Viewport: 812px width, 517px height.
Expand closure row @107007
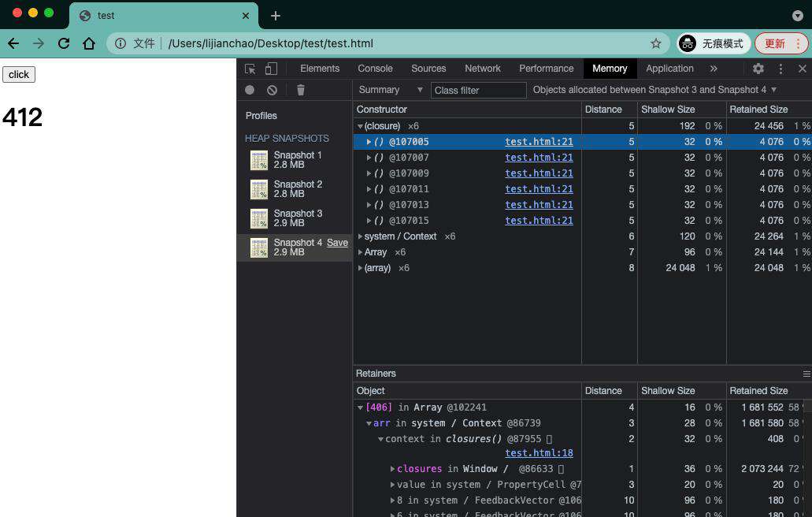tap(369, 158)
